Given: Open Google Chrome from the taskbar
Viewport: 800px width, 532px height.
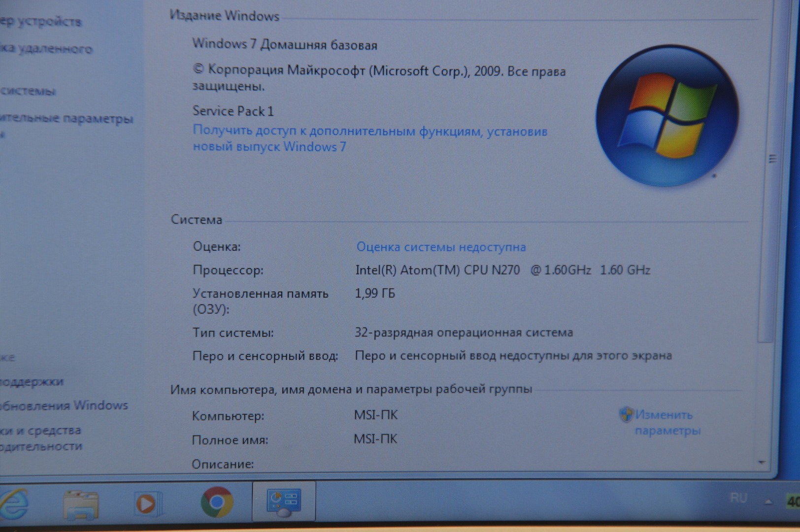Looking at the screenshot, I should pyautogui.click(x=217, y=502).
